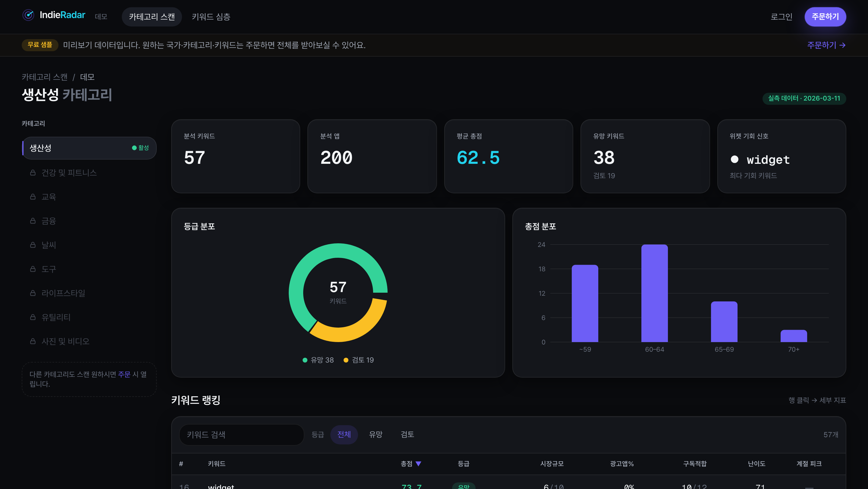
Task: Click the 60–64 bar in 총점 분포
Action: (654, 293)
